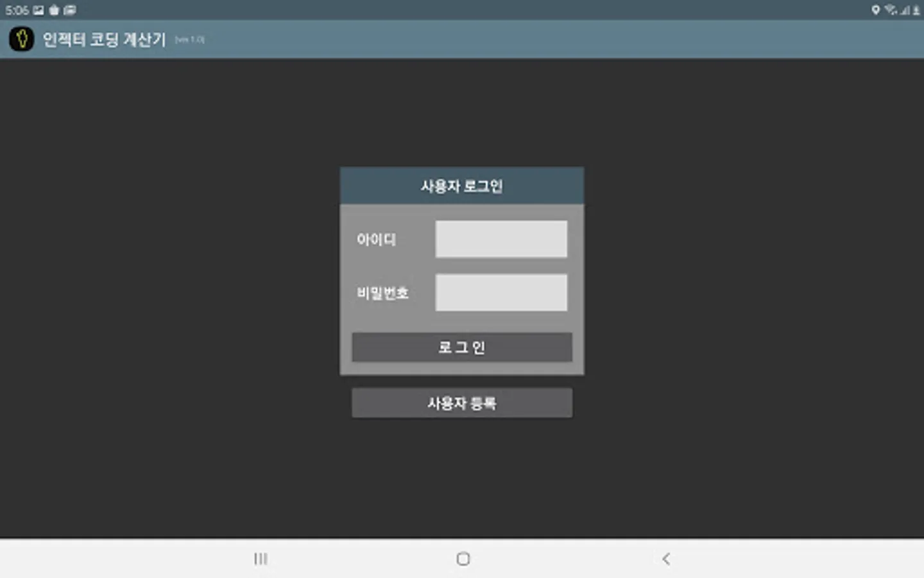Focus the 아이디 input field
Viewport: 924px width, 578px height.
(501, 239)
